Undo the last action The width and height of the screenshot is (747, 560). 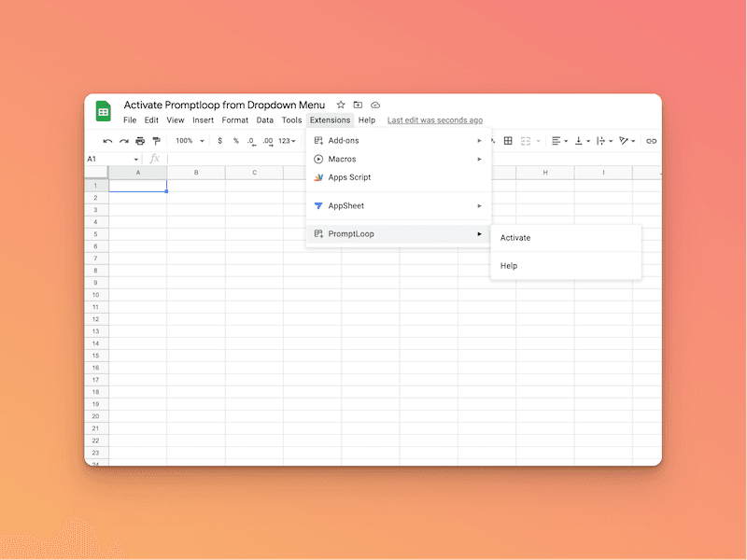click(x=107, y=141)
